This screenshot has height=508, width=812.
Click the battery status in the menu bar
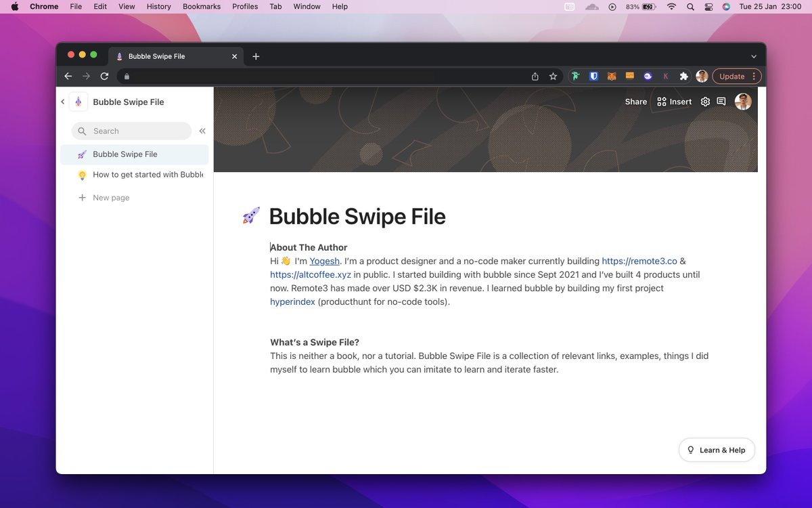point(640,7)
